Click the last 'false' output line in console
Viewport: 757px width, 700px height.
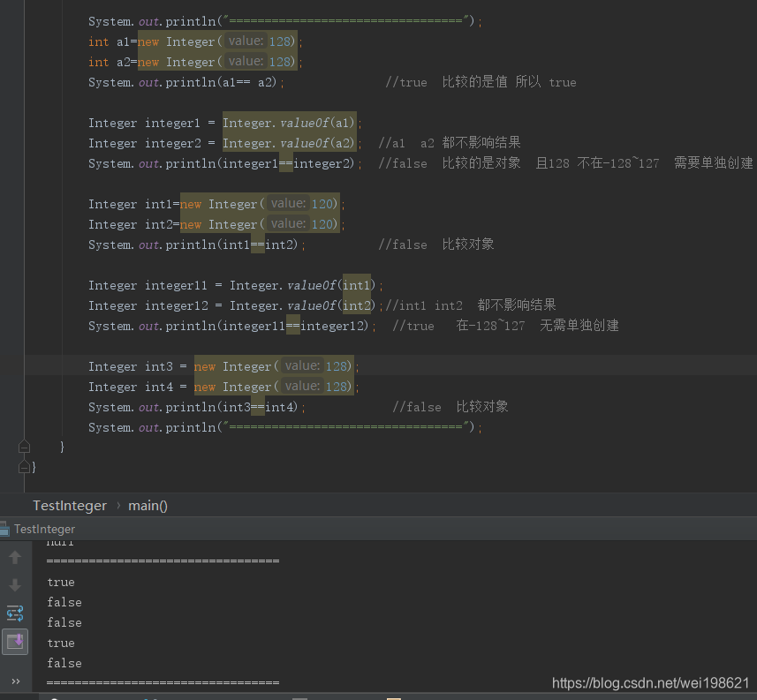[64, 663]
